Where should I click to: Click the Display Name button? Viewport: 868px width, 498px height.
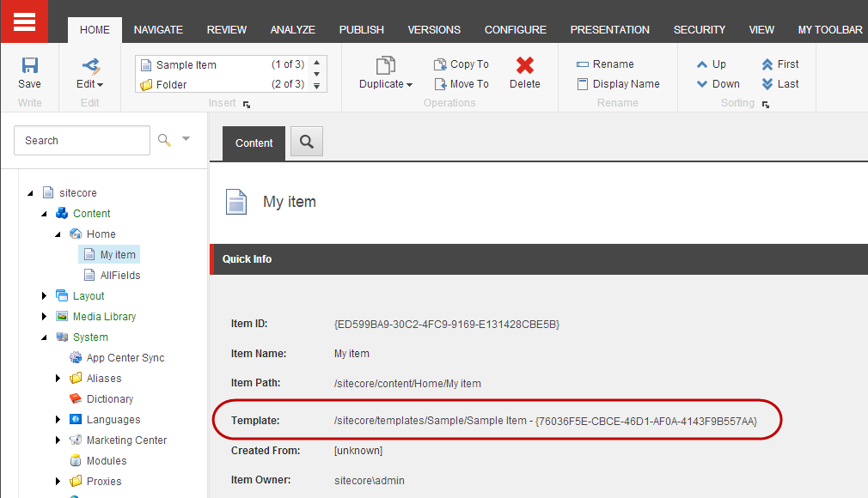[618, 84]
